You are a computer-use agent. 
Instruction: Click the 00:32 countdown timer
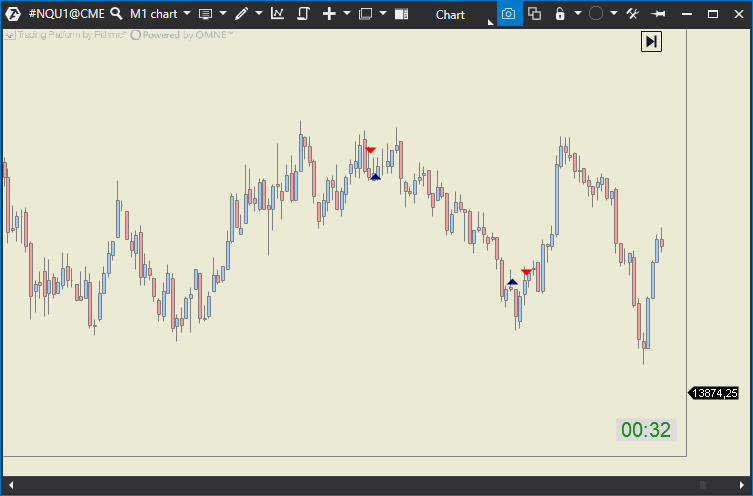(x=646, y=430)
